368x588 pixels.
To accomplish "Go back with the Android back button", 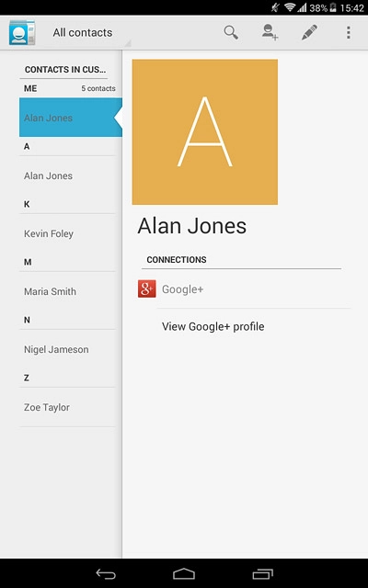I will 106,573.
